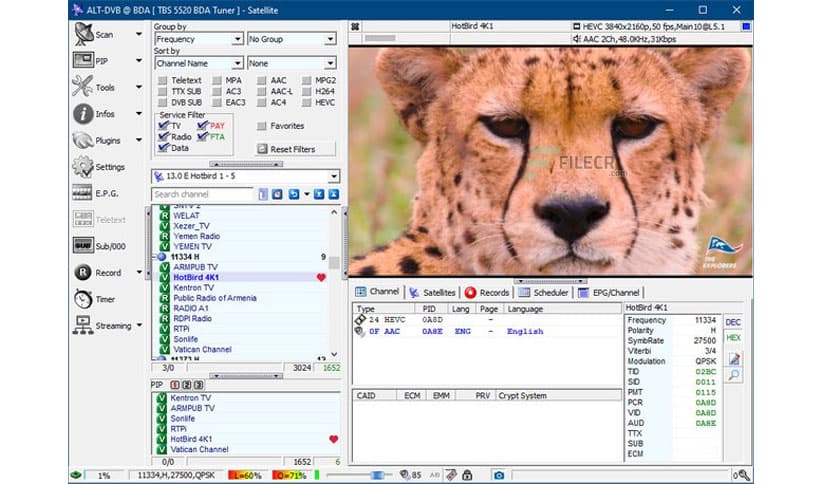This screenshot has height=484, width=836.
Task: Click the magnifier icon below the edit icon
Action: pos(734,375)
